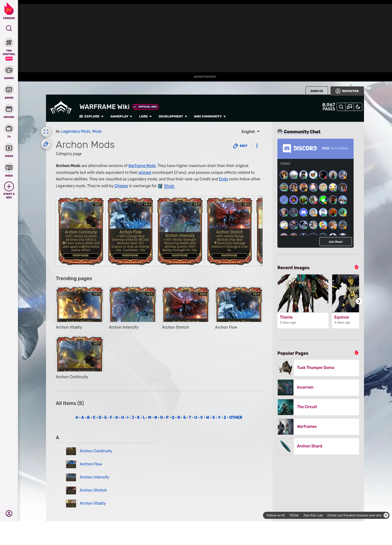392x545 pixels.
Task: Open the sidebar search magnifier icon
Action: (x=9, y=28)
